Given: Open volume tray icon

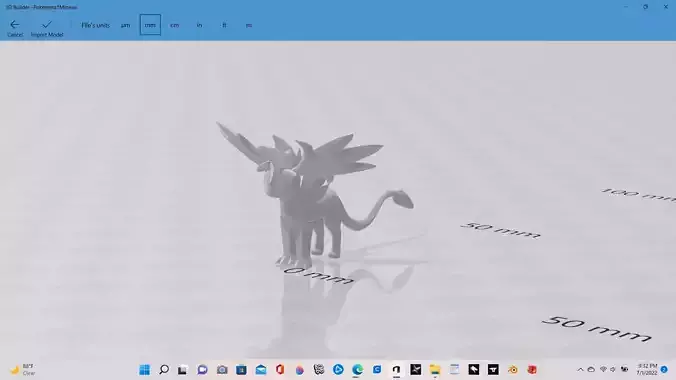Looking at the screenshot, I should pyautogui.click(x=613, y=370).
